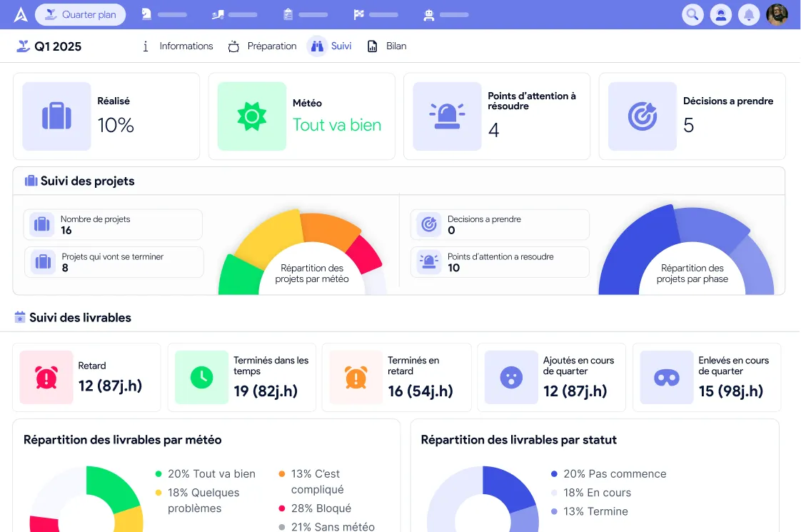This screenshot has width=801, height=532.
Task: Click the Retard 12 (87j.h) value
Action: (x=111, y=386)
